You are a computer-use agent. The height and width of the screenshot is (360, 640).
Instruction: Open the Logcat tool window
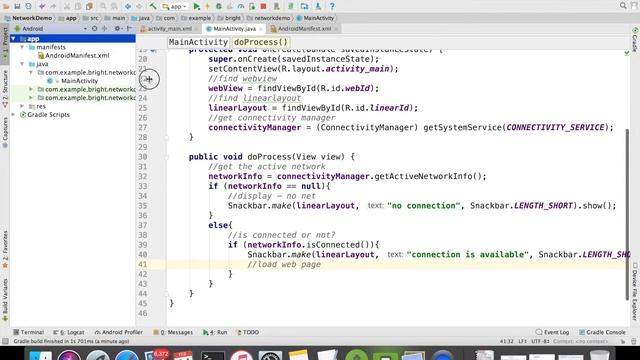tap(69, 332)
